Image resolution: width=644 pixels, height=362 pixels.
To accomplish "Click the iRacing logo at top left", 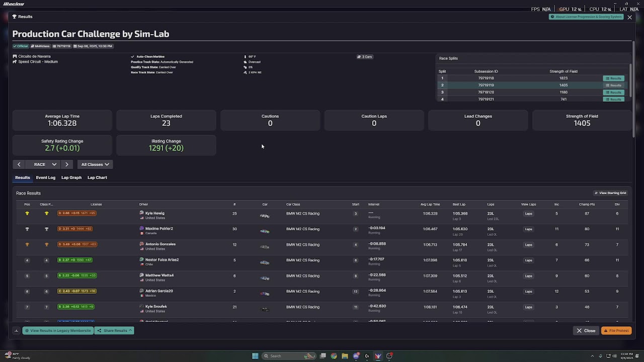I will coord(14,4).
